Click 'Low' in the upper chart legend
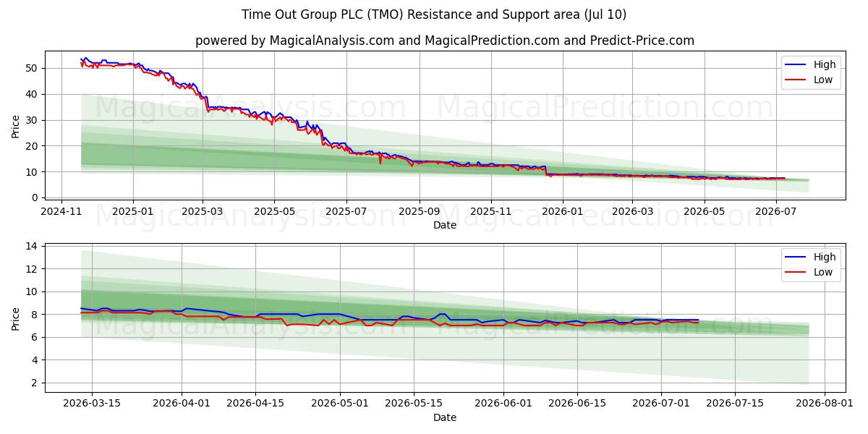The width and height of the screenshot is (868, 434). click(x=823, y=80)
